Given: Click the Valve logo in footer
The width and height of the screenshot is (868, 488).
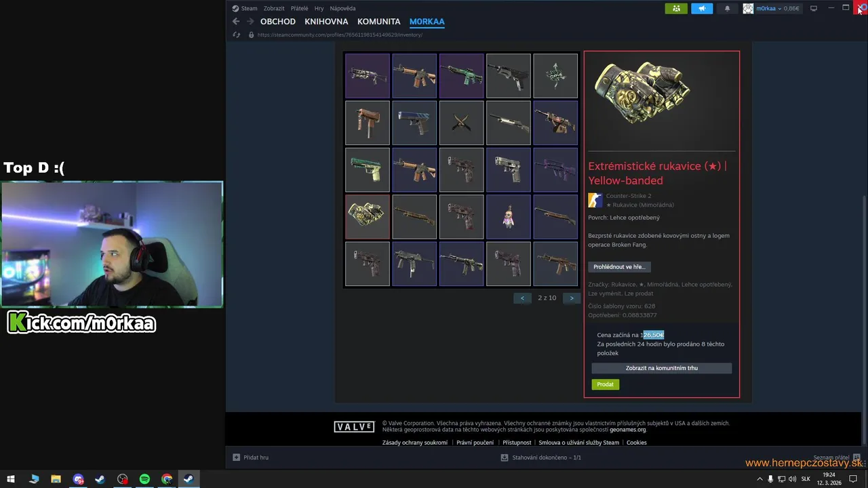Looking at the screenshot, I should [354, 427].
